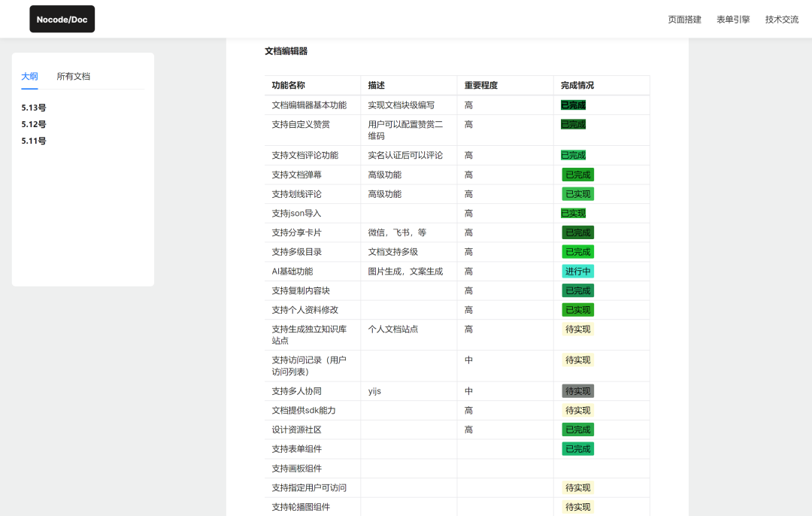Image resolution: width=812 pixels, height=516 pixels.
Task: Jump to the 5.11号 outline entry
Action: (x=34, y=141)
